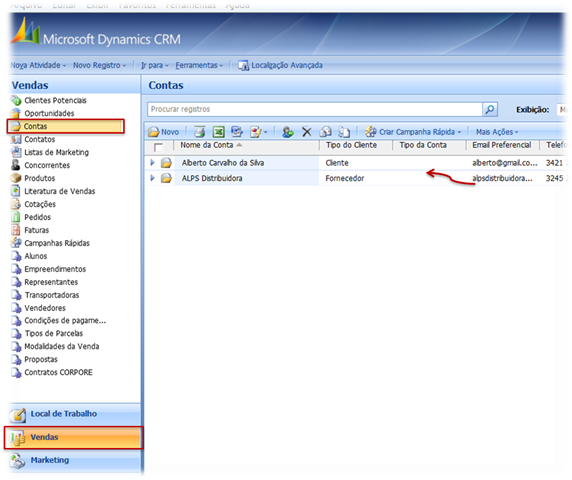The width and height of the screenshot is (572, 480).
Task: Click the Pedidos icon in the sidebar
Action: point(16,217)
